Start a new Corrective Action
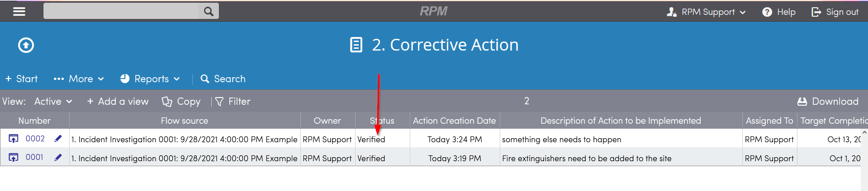 [x=21, y=79]
